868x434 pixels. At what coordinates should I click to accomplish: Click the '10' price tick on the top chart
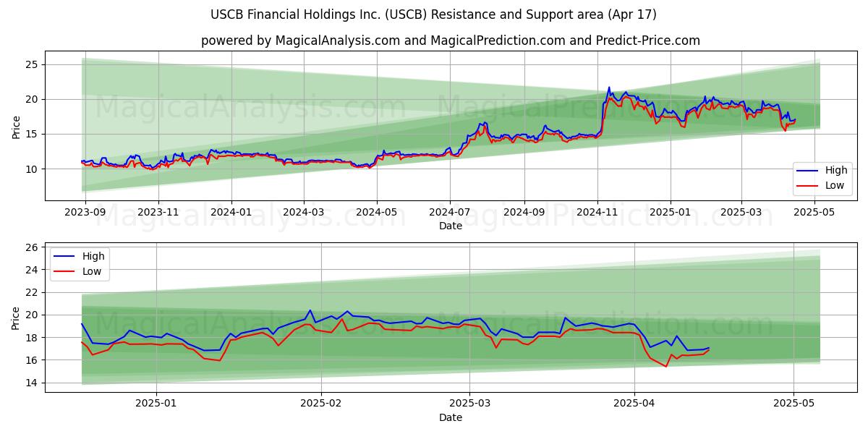(x=33, y=169)
